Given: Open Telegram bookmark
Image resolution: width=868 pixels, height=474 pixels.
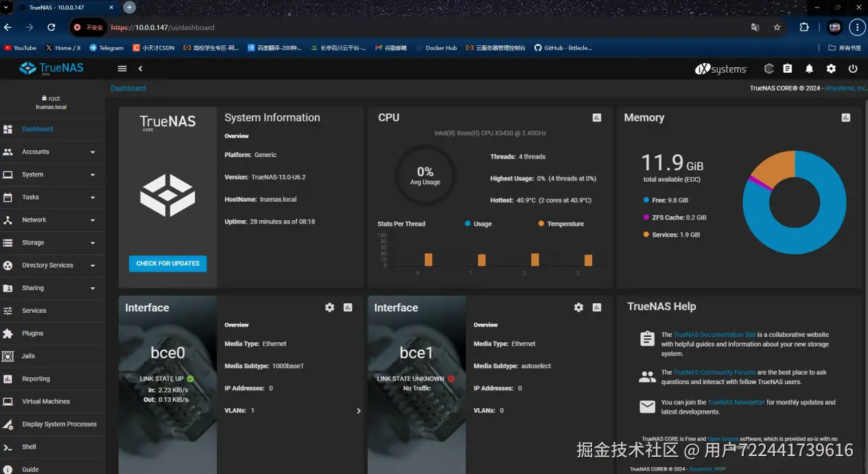Looking at the screenshot, I should point(106,48).
